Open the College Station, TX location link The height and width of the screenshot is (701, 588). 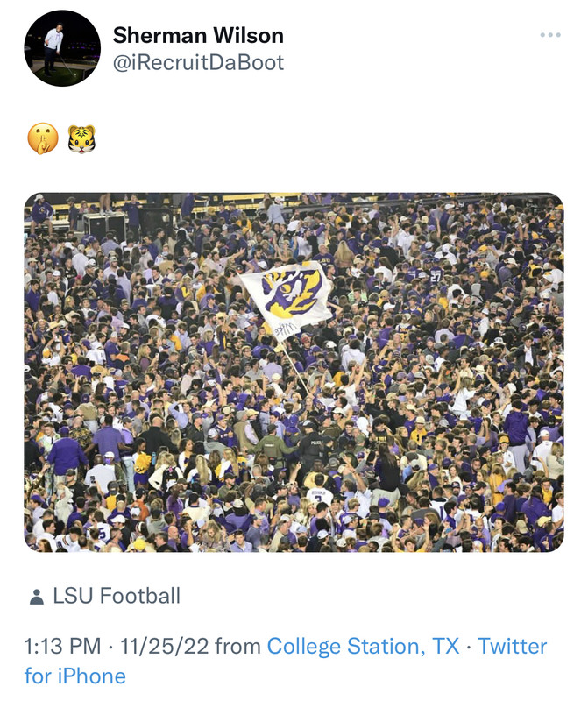click(363, 647)
